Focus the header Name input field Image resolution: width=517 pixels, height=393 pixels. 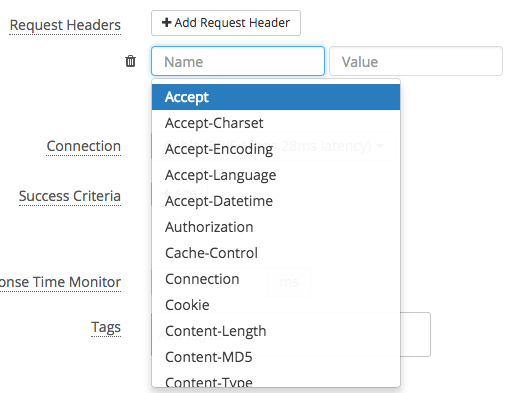point(238,61)
